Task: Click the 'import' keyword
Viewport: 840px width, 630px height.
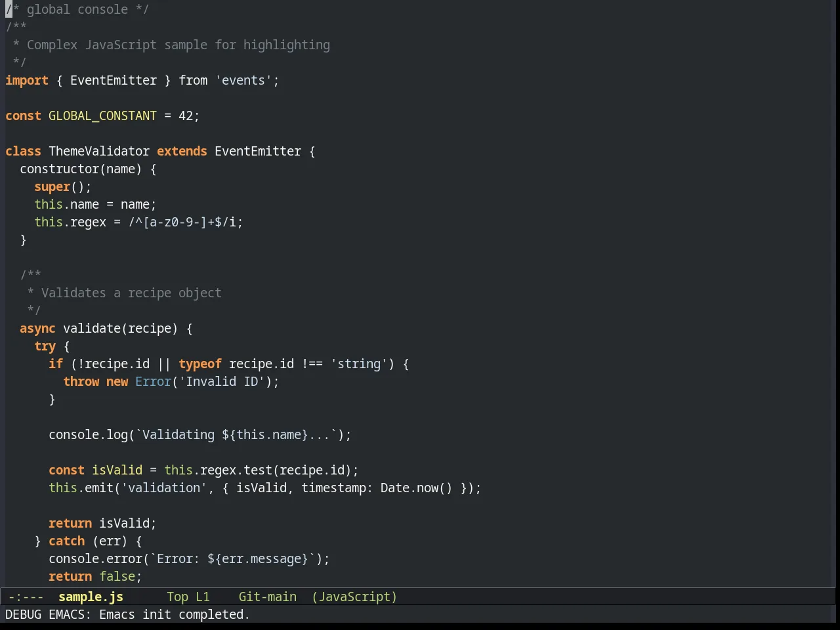Action: click(x=27, y=80)
